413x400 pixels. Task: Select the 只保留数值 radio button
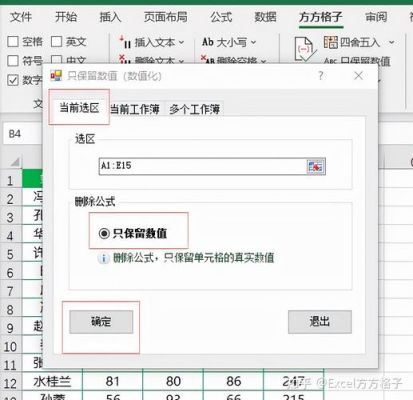[104, 233]
